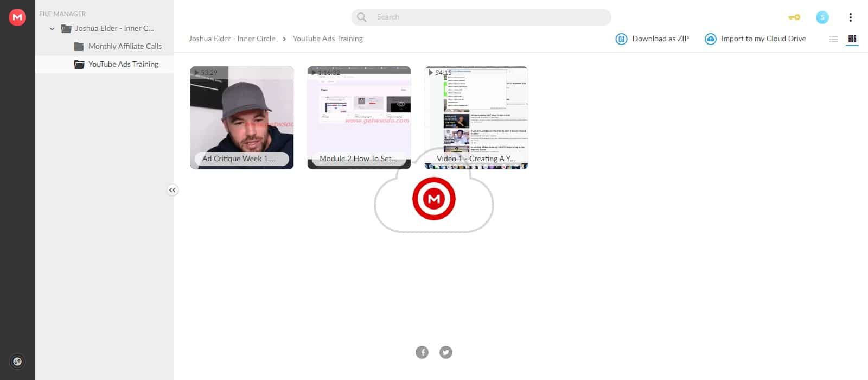Open the user avatar account menu

(x=822, y=17)
